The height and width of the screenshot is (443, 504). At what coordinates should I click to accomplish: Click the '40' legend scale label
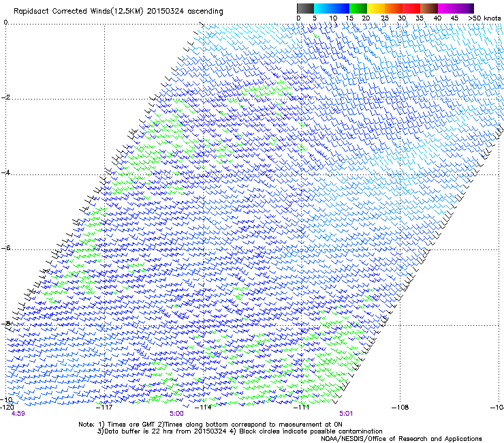coord(437,18)
